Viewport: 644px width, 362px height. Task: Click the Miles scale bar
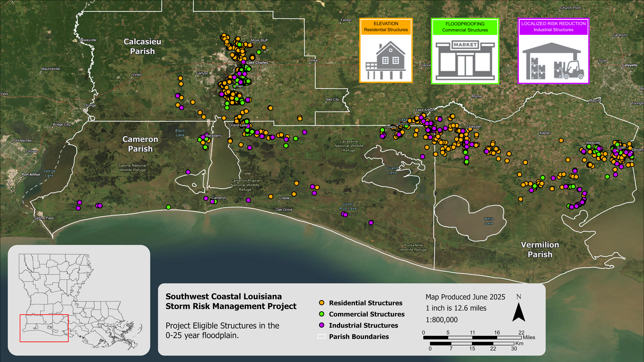pos(472,337)
